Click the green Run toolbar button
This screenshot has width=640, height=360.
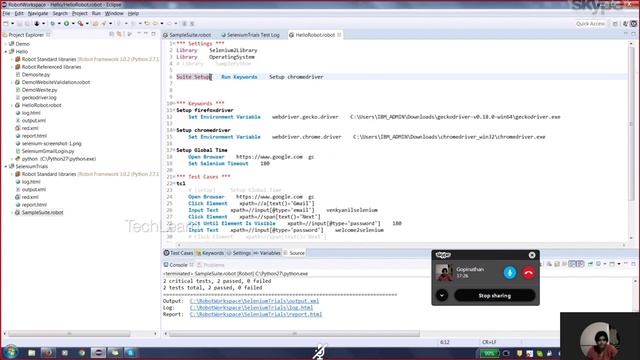[x=66, y=24]
